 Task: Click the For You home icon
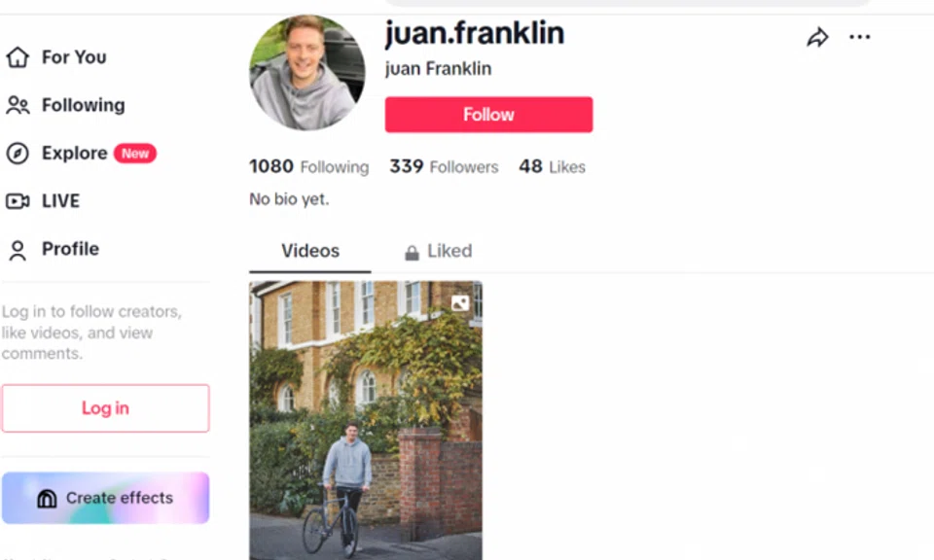pyautogui.click(x=18, y=57)
